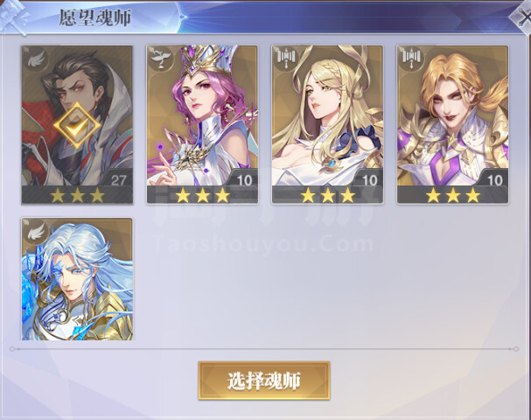This screenshot has height=420, width=531.
Task: Select the curly blonde hero with purple armor
Action: point(452,124)
